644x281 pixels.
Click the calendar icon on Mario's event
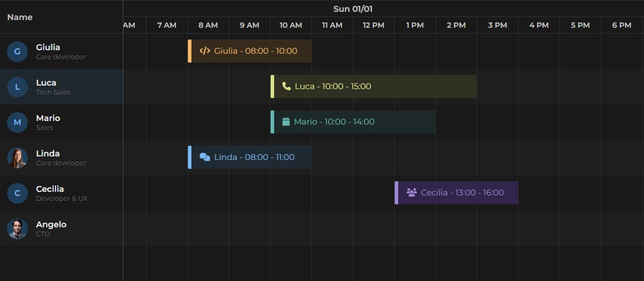[x=286, y=122]
